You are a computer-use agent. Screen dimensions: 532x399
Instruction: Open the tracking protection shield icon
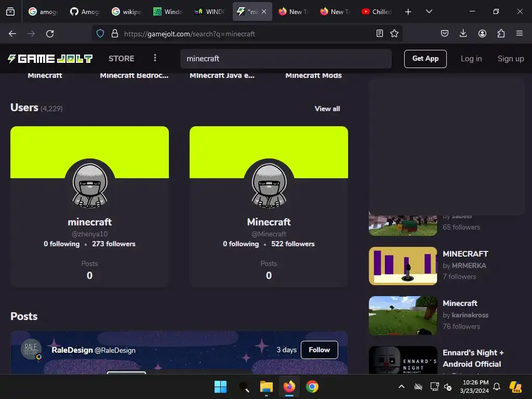coord(100,34)
